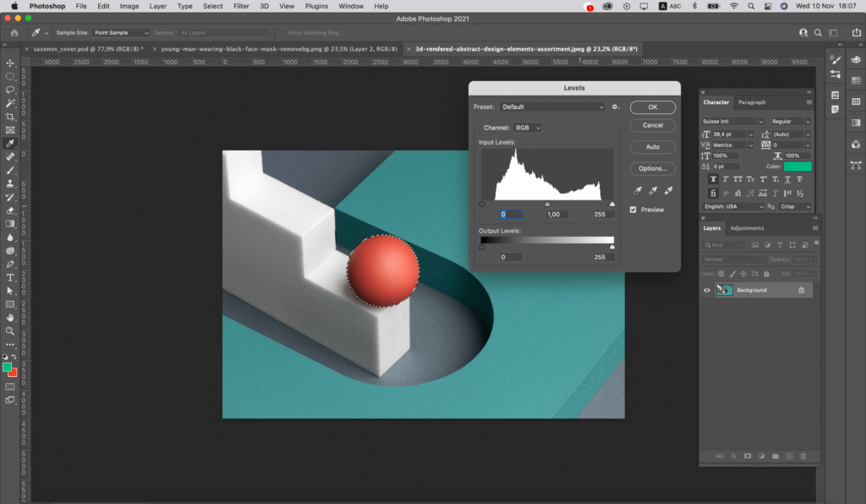Open the Filter menu
Viewport: 866px width, 504px height.
coord(241,6)
